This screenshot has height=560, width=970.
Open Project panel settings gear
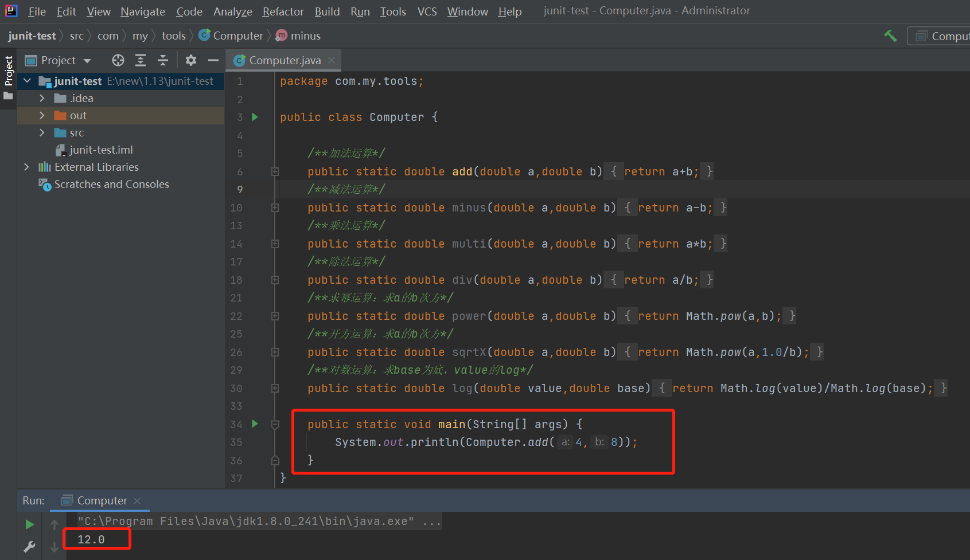(x=191, y=60)
